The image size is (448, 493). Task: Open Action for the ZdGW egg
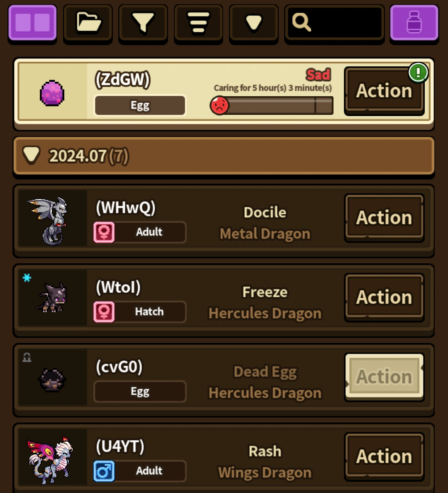tap(384, 91)
